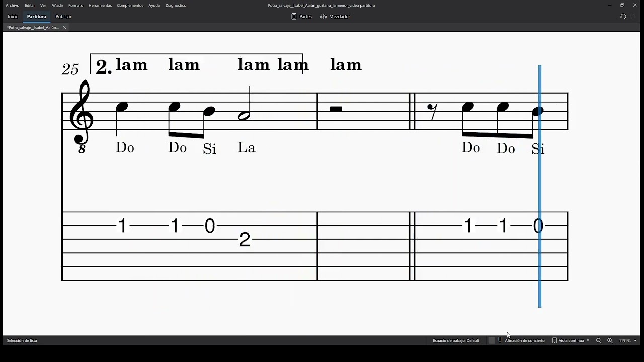Click the redo arrow icon
The width and height of the screenshot is (644, 362).
pyautogui.click(x=633, y=17)
